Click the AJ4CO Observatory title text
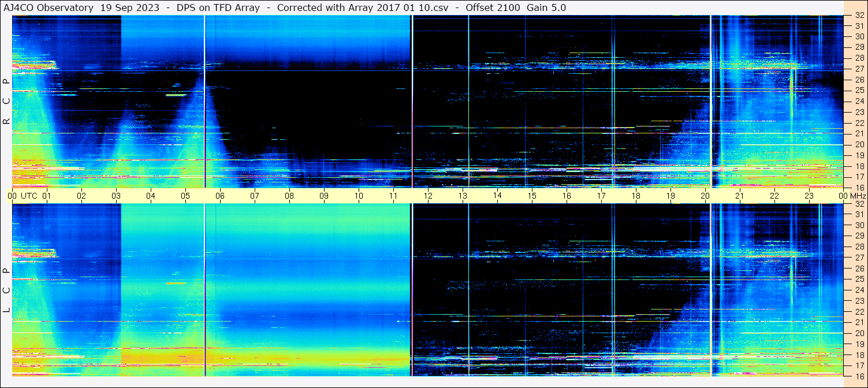Viewport: 868px width, 388px height. 49,8
